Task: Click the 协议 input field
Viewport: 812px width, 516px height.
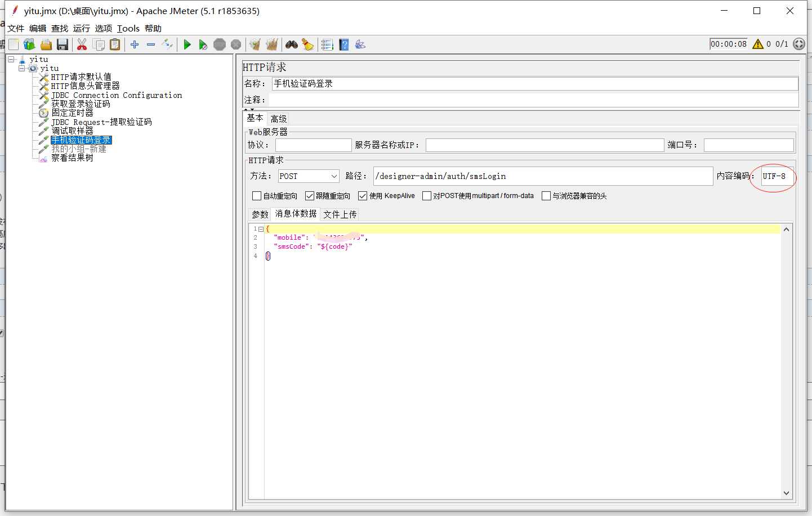Action: point(313,145)
